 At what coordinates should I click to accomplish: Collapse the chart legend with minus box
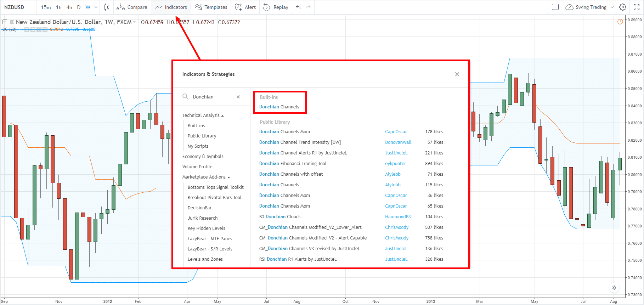pos(5,22)
